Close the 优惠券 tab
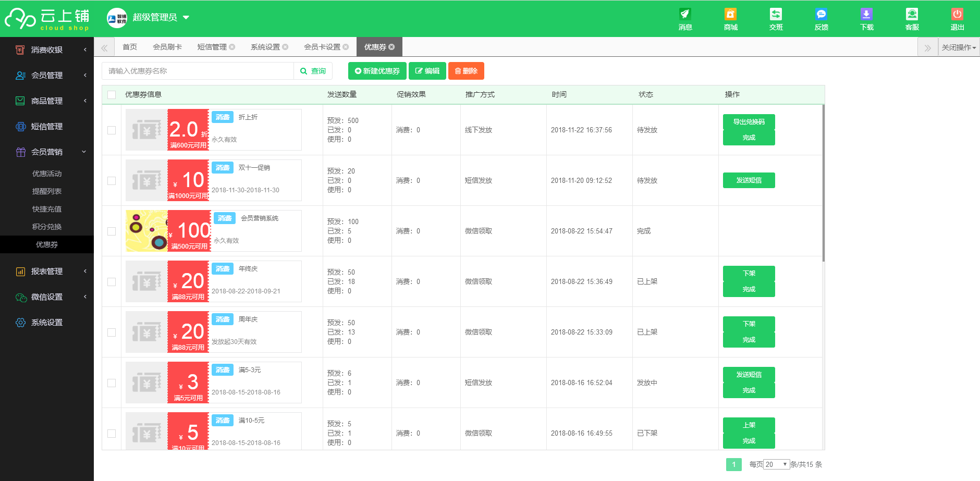This screenshot has width=980, height=481. 391,47
